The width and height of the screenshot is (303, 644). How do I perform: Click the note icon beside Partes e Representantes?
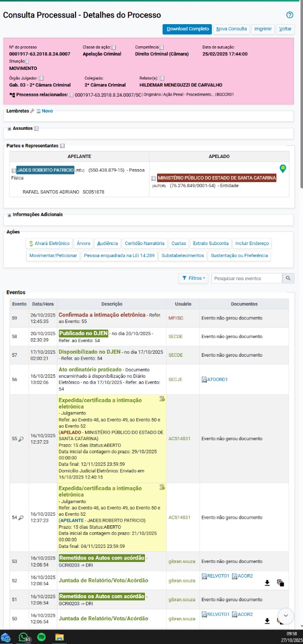[62, 146]
